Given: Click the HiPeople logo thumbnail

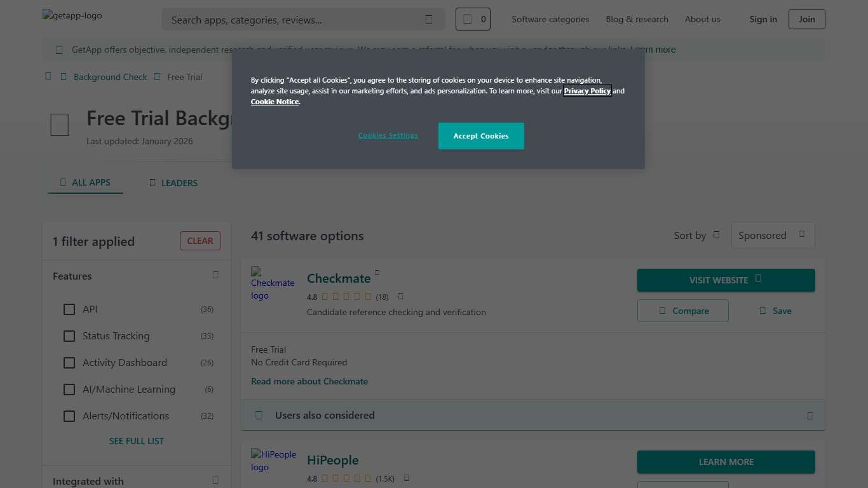Looking at the screenshot, I should [273, 461].
